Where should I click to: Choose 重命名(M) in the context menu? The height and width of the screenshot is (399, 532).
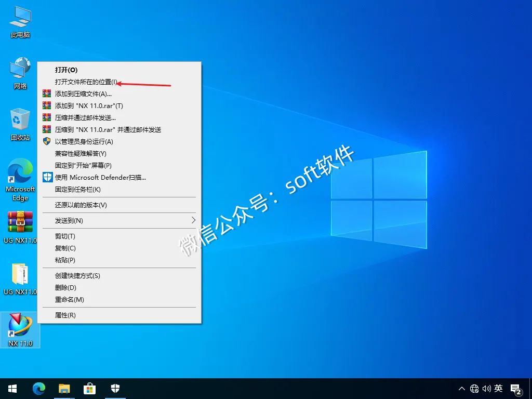pos(119,300)
